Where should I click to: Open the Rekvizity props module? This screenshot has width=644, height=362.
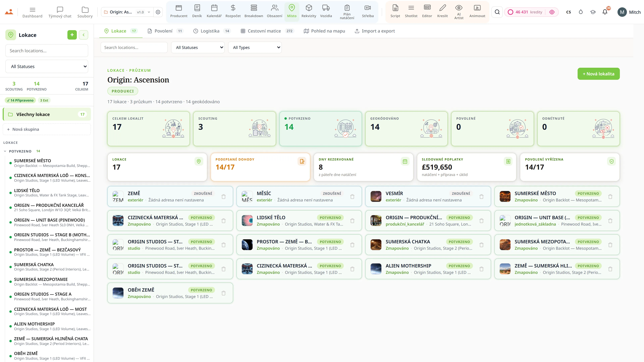coord(309,12)
